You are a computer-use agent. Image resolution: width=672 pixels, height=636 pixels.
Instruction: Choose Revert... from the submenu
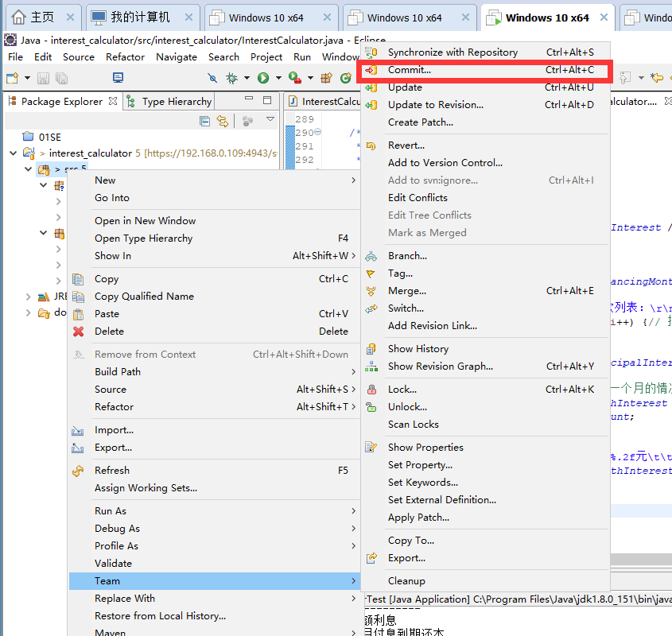tap(484, 145)
